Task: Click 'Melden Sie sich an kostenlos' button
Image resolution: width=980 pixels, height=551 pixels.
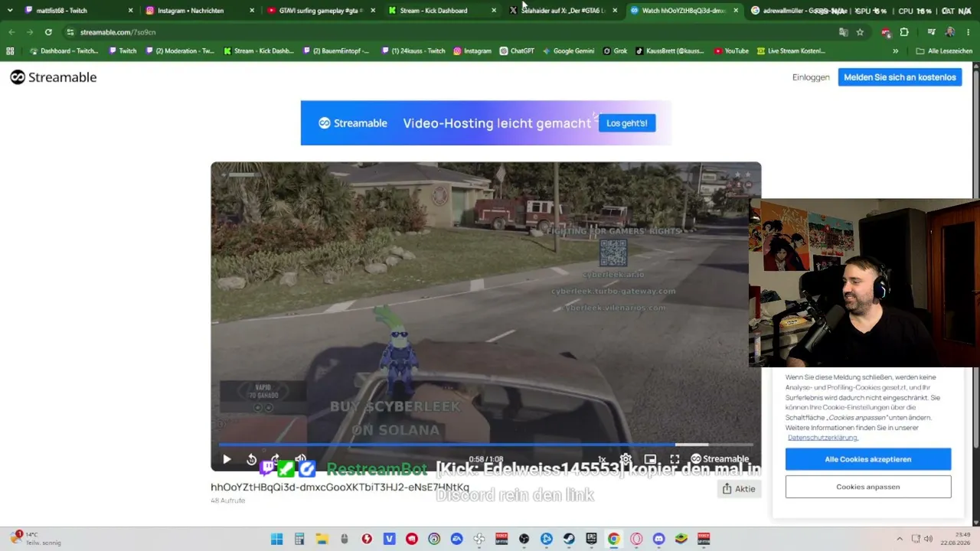Action: (900, 77)
